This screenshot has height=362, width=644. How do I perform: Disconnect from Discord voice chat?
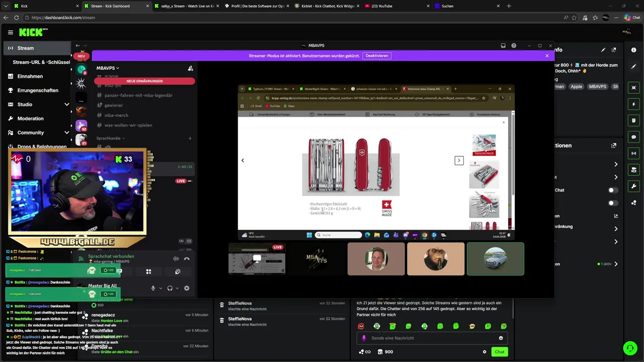[x=187, y=258]
